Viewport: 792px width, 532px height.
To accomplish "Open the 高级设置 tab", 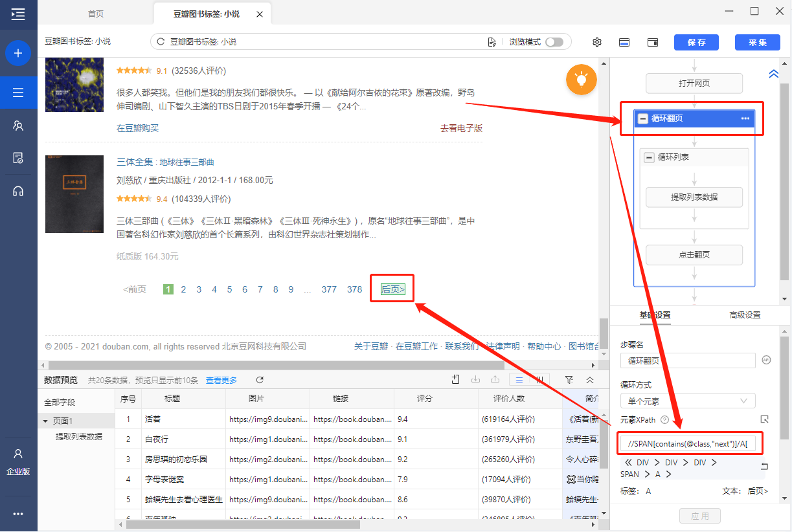I will pos(745,315).
